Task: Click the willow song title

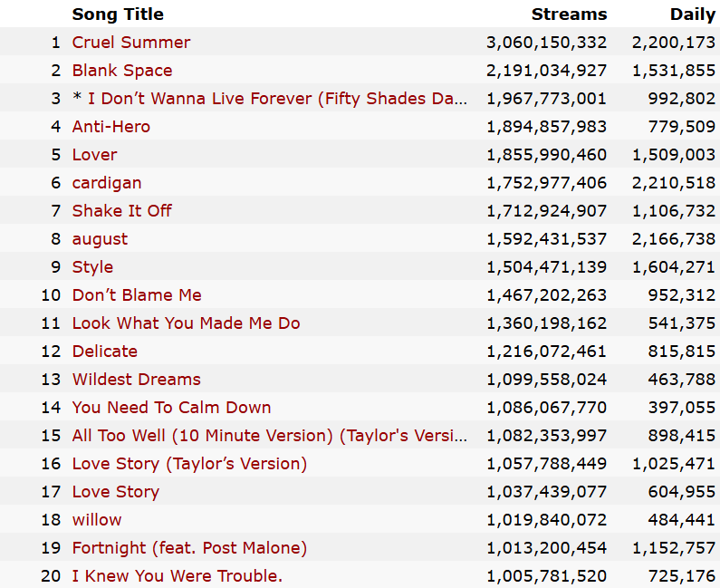Action: [x=97, y=520]
